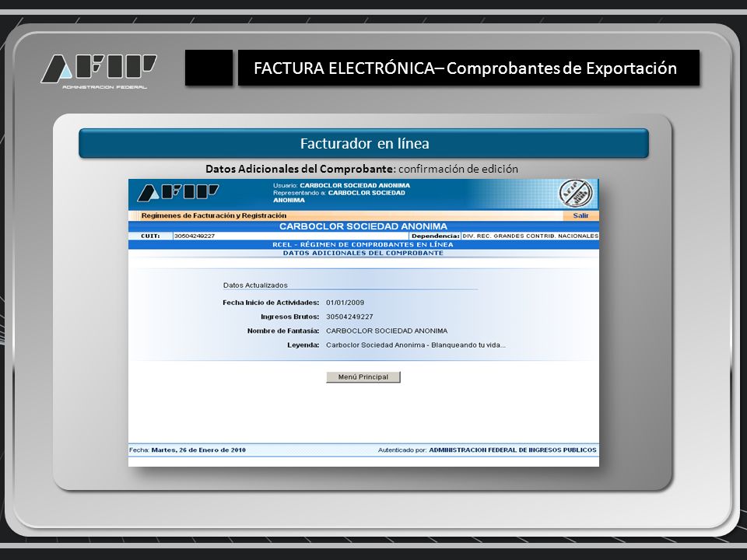The width and height of the screenshot is (747, 560).
Task: Click the footer date Martes, 26 de Enero de 2010
Action: tap(198, 450)
